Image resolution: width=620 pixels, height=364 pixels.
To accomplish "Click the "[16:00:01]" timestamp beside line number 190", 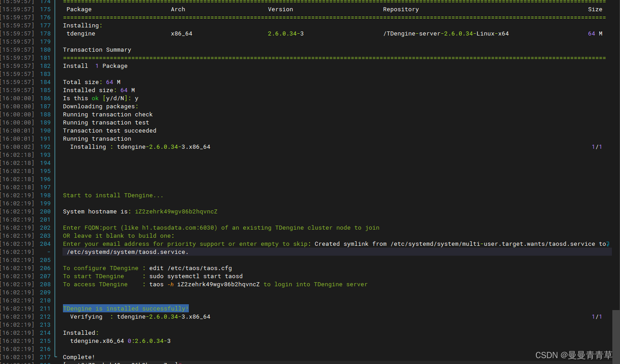I will click(17, 131).
